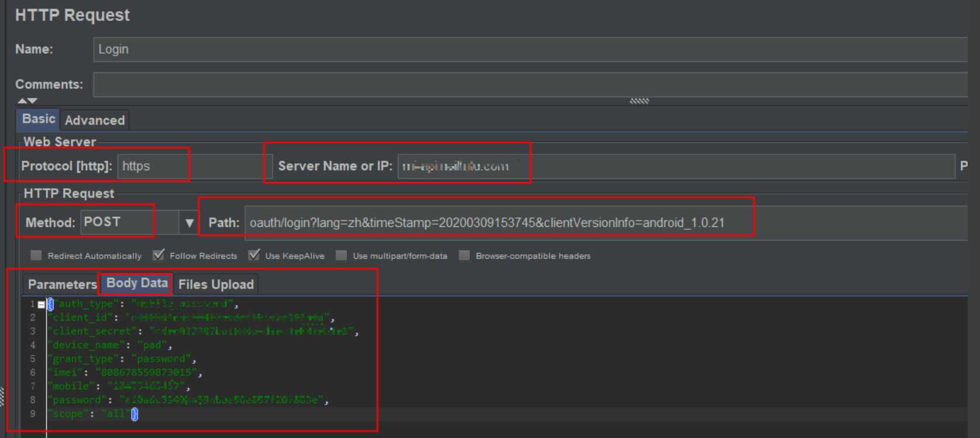Enable Browser-compatible headers checkbox
This screenshot has height=438, width=980.
[x=465, y=256]
